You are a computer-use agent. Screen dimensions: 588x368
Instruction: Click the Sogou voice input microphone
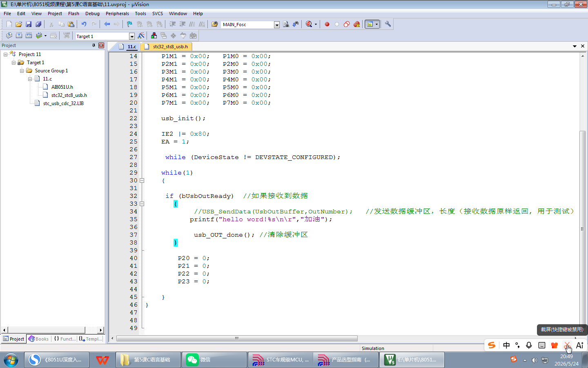529,346
